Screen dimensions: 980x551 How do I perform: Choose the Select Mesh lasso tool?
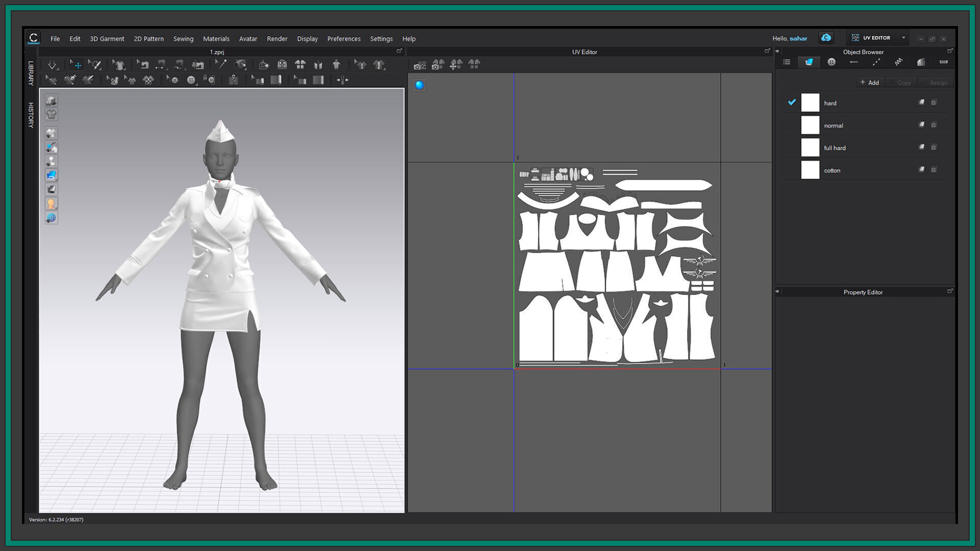pos(95,65)
